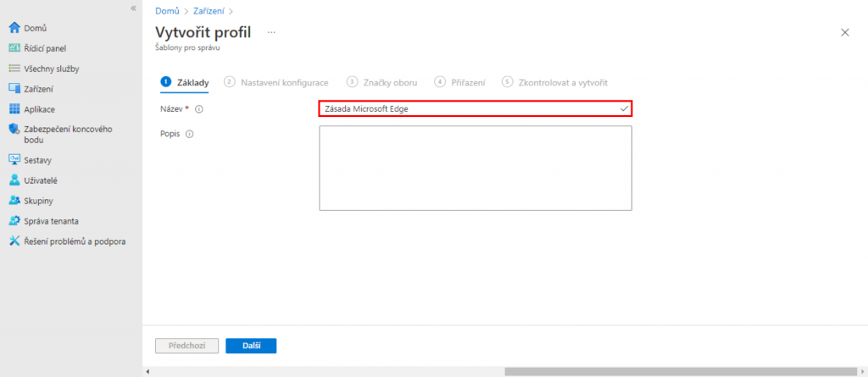Open Zabezpečení koncového bodu shield icon
Image resolution: width=868 pixels, height=377 pixels.
[x=14, y=130]
